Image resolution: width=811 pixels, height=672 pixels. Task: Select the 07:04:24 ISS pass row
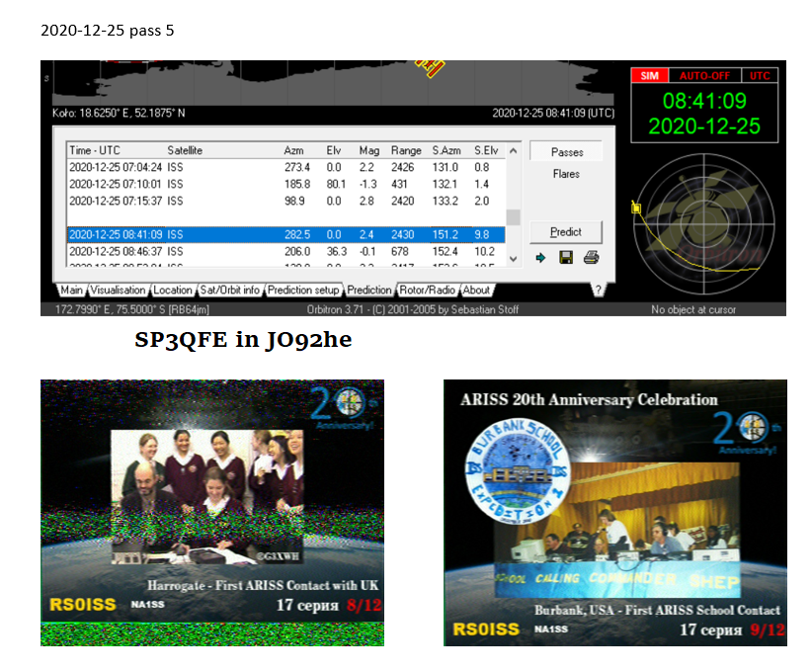286,167
